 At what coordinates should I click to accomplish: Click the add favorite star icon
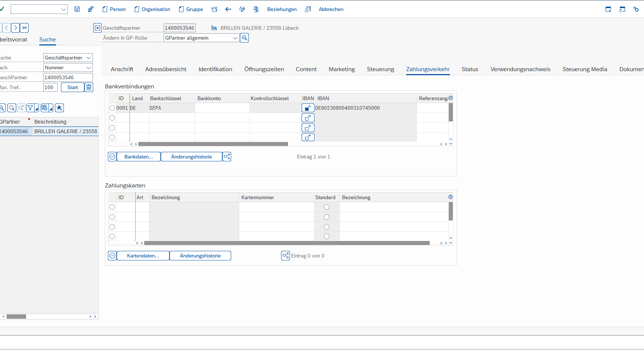(x=59, y=108)
